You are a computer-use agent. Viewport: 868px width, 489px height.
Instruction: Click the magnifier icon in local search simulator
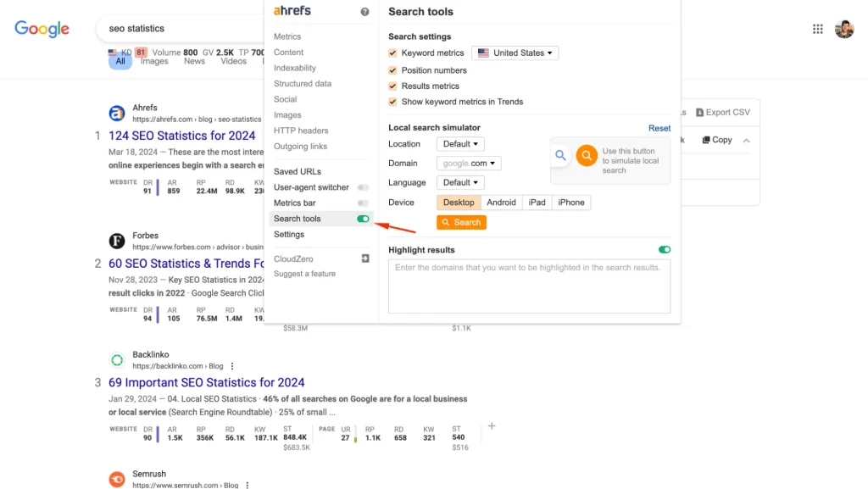pyautogui.click(x=560, y=155)
